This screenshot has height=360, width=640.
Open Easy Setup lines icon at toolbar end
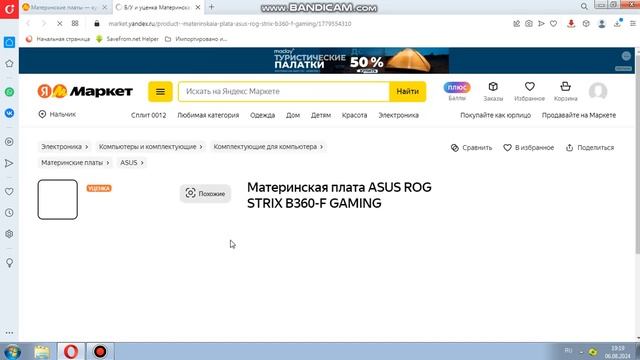[632, 24]
